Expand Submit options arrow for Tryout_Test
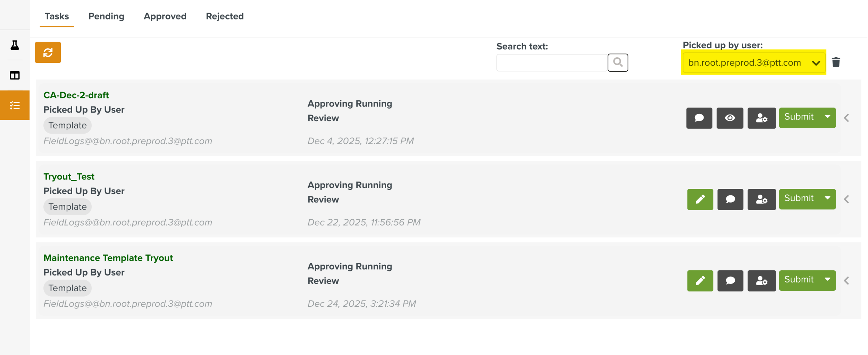The width and height of the screenshot is (868, 355). click(828, 198)
